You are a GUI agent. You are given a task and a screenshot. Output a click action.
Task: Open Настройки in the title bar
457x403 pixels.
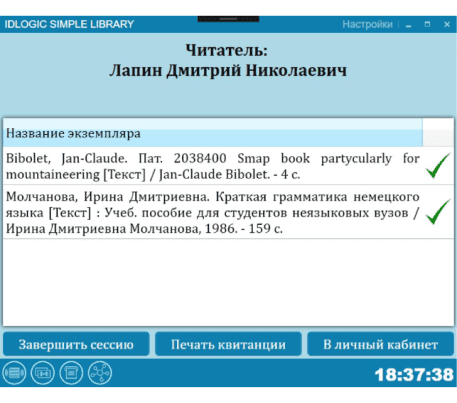pyautogui.click(x=367, y=24)
